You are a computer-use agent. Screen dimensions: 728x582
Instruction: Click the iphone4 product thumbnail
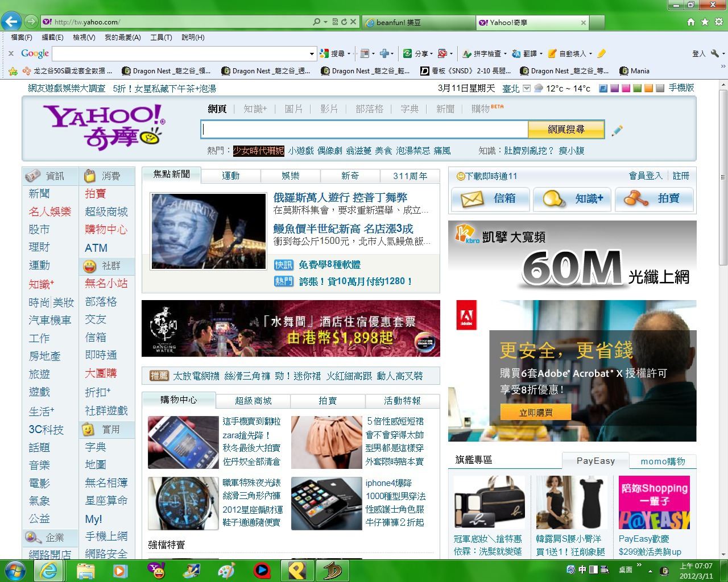coord(326,504)
